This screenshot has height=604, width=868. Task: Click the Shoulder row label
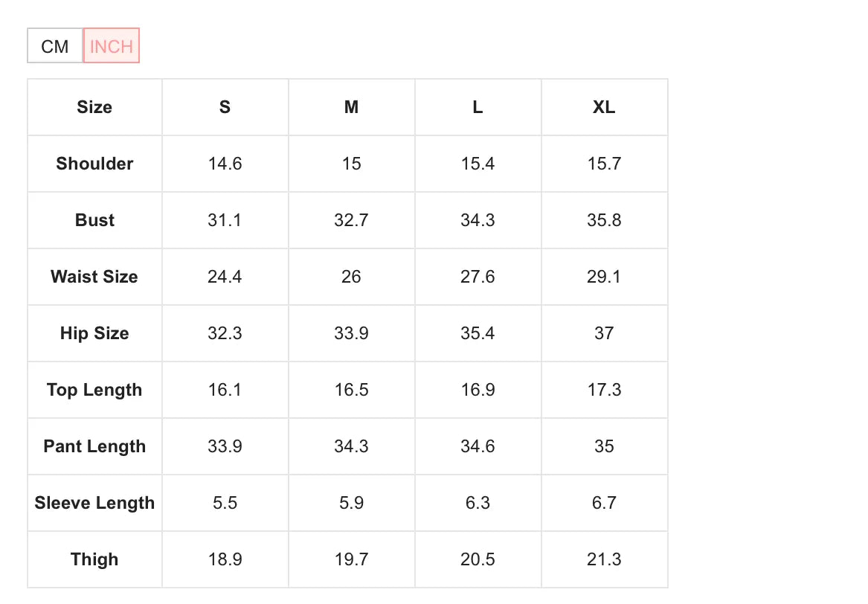point(94,164)
